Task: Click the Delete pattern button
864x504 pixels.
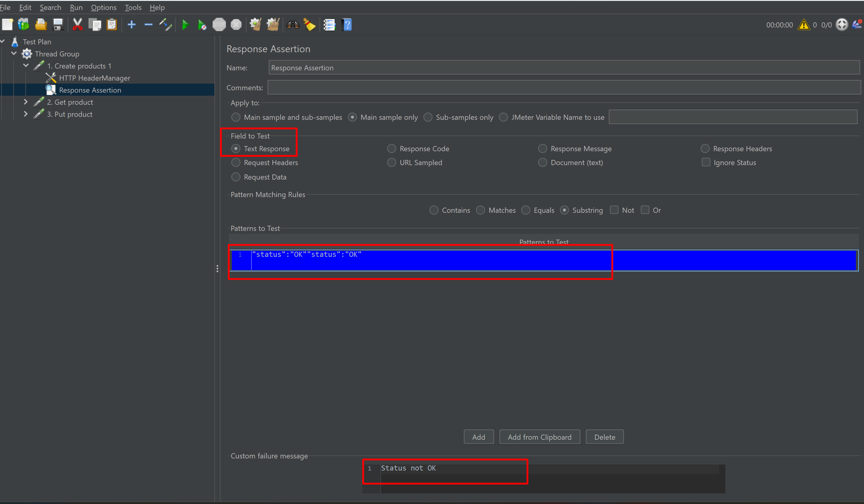Action: click(x=605, y=437)
